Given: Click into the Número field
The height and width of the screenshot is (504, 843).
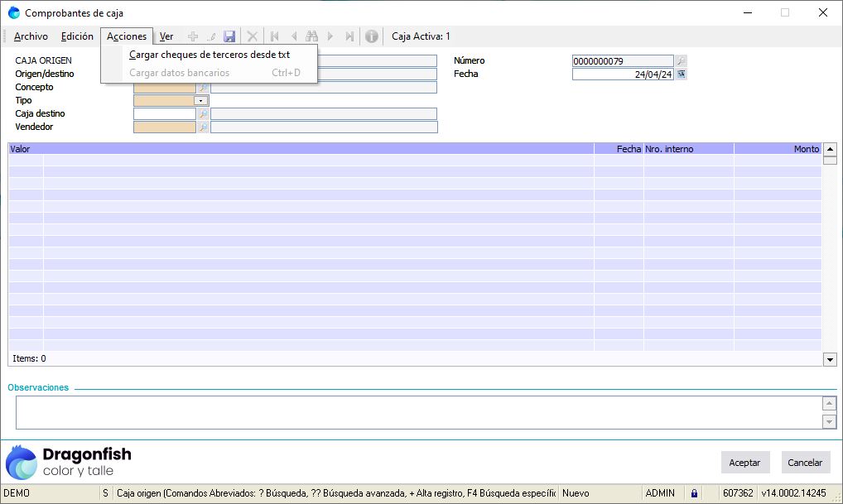Looking at the screenshot, I should [623, 60].
